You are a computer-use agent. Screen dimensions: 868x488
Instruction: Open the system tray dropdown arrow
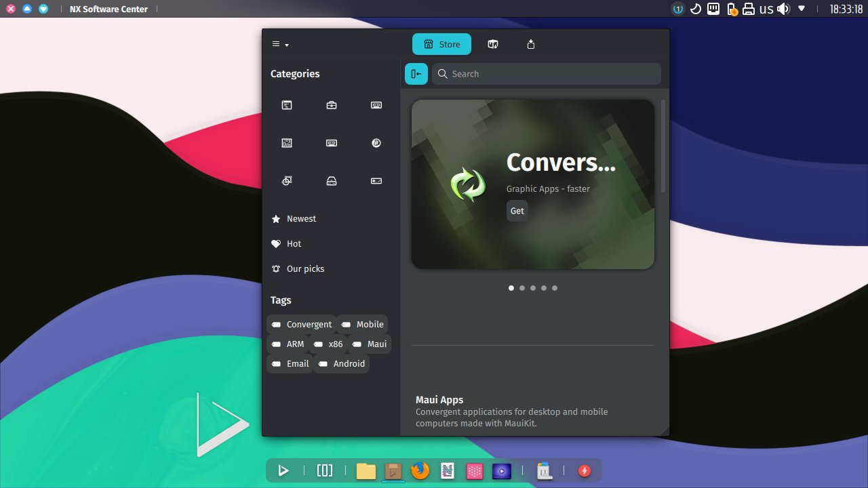click(802, 9)
